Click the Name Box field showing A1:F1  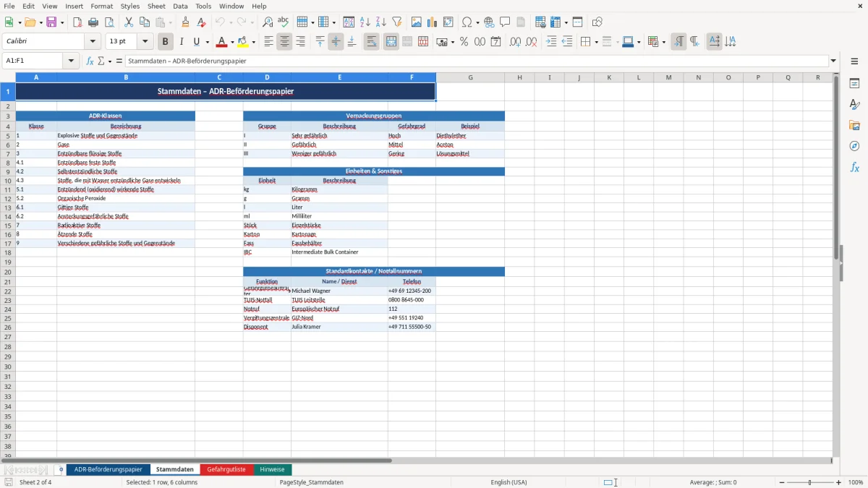tap(34, 61)
